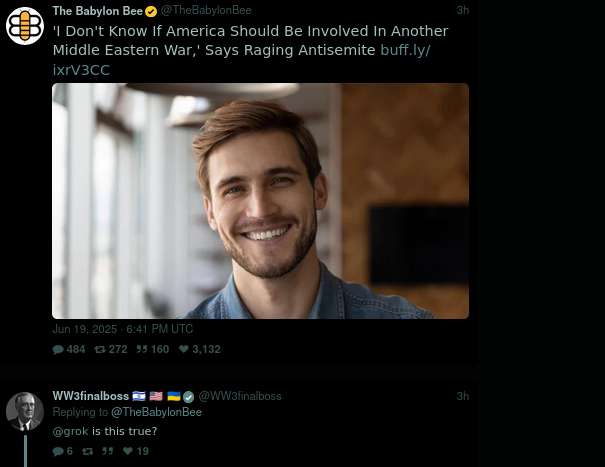The width and height of the screenshot is (605, 467).
Task: Click the reply's 19 likes heart
Action: [x=128, y=451]
